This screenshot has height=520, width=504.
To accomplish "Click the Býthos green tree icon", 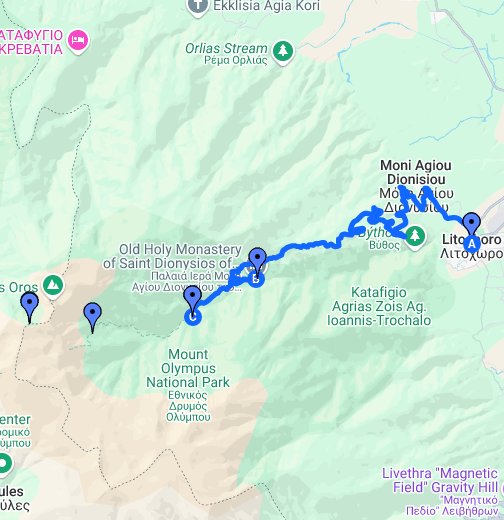I will coord(414,237).
